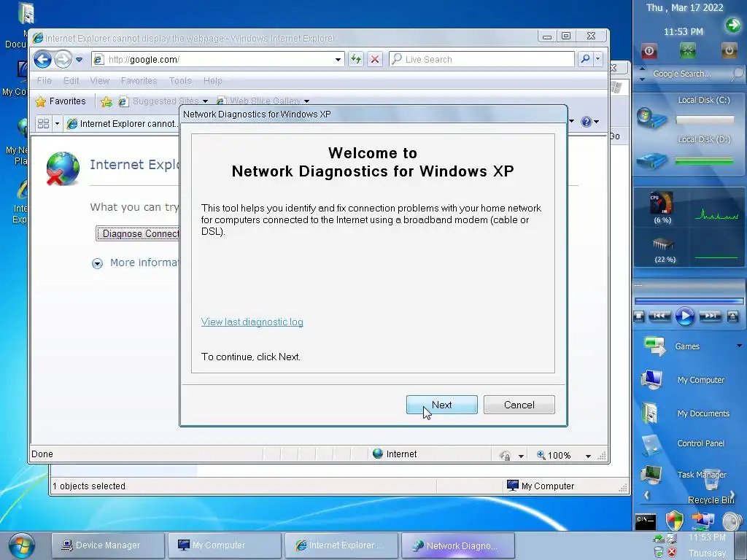Click the Internet Explorer Forward arrow button
Viewport: 747px width, 560px height.
click(63, 60)
